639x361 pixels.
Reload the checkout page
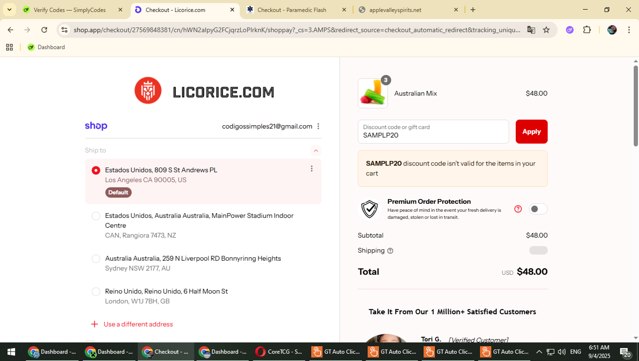click(x=44, y=30)
